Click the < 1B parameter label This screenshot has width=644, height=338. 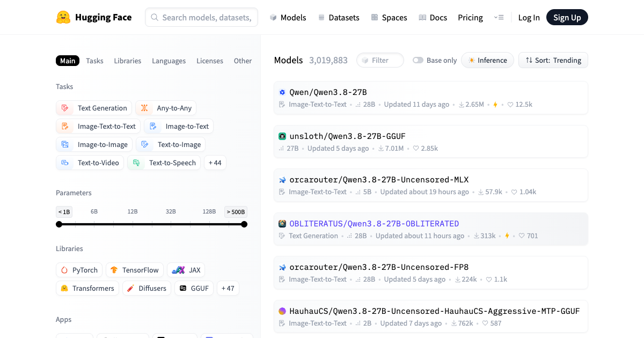pyautogui.click(x=63, y=211)
